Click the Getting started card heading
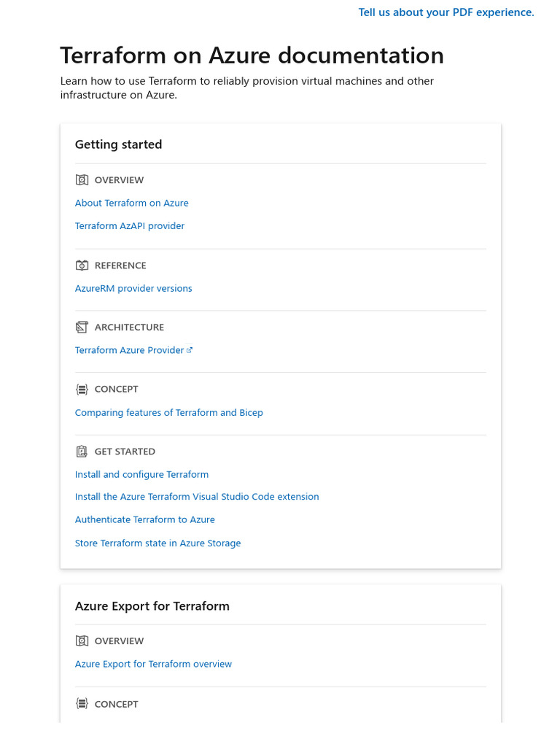 [x=119, y=144]
